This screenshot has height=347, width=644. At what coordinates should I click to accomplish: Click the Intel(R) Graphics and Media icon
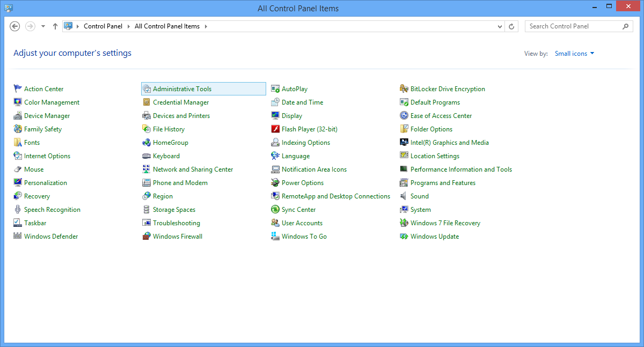click(404, 143)
